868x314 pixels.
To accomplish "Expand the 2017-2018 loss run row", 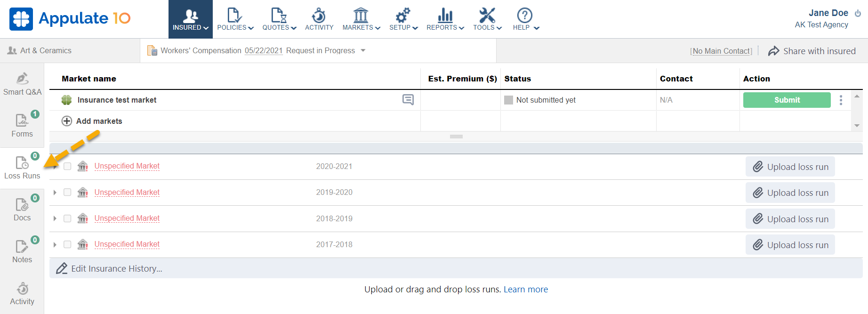I will coord(55,244).
